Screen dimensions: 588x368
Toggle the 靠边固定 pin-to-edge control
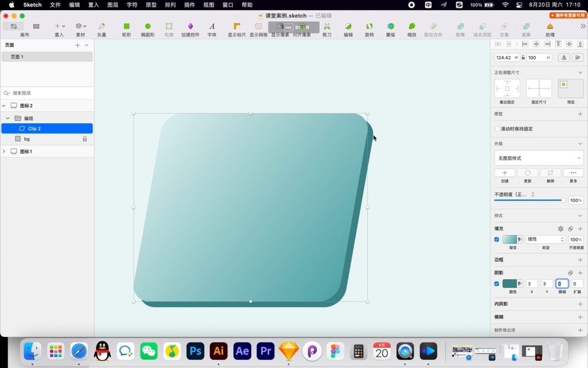(x=507, y=89)
